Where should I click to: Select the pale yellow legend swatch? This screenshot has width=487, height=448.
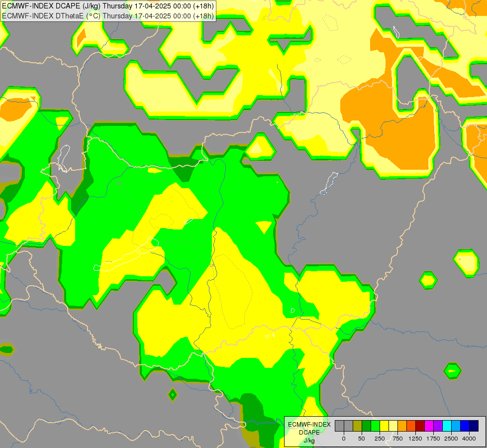393,426
